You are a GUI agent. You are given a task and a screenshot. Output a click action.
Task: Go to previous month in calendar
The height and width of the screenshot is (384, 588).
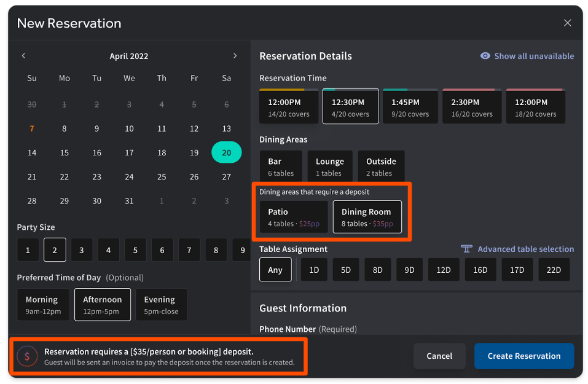24,56
